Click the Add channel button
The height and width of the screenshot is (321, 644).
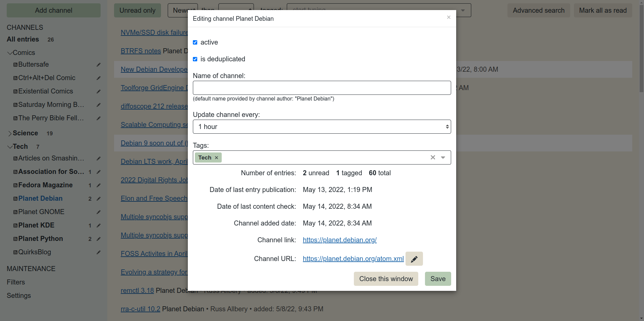coord(54,10)
